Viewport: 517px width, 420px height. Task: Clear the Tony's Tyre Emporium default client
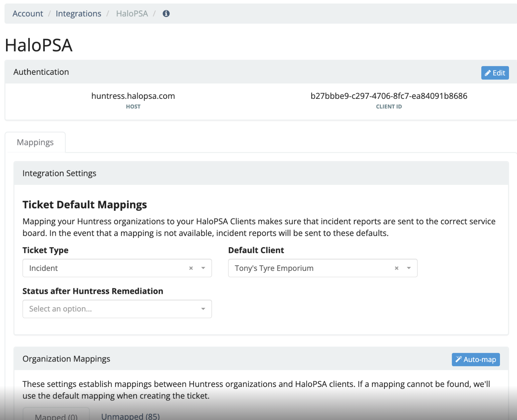click(x=397, y=268)
